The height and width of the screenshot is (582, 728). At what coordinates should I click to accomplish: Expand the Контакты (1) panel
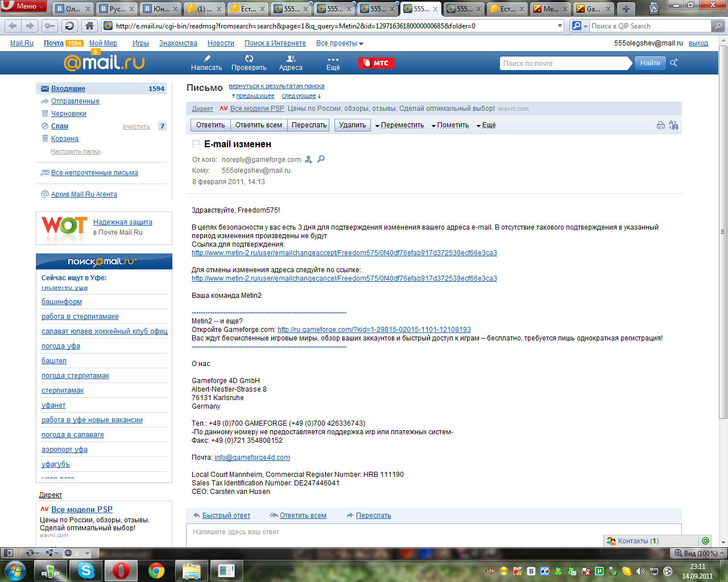651,541
